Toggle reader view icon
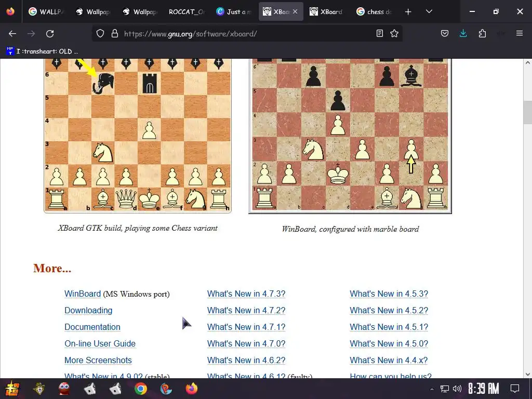Viewport: 532px width, 399px height. click(380, 34)
